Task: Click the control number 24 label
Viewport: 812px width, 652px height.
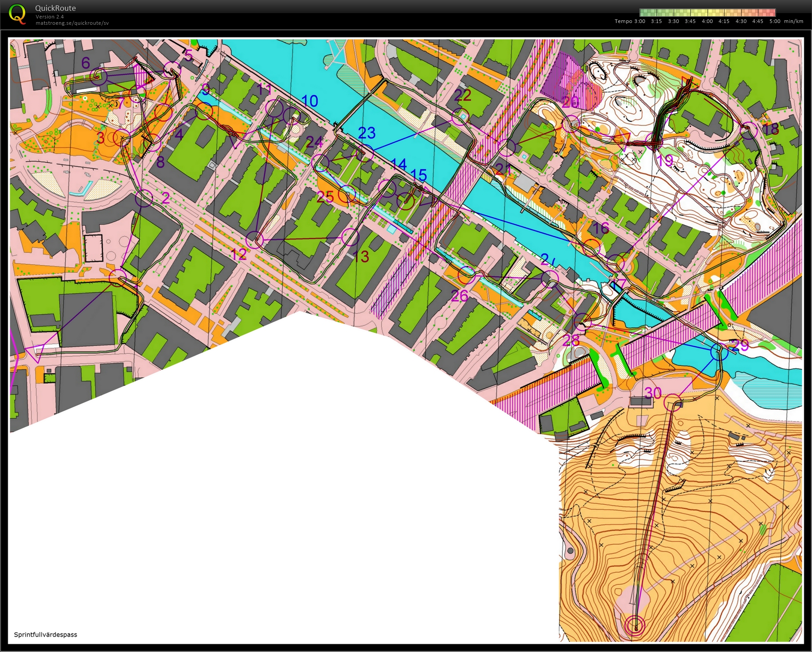Action: pos(315,142)
